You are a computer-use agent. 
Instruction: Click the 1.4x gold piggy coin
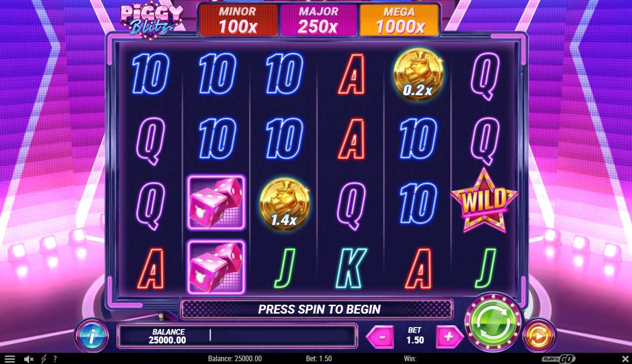click(x=284, y=204)
